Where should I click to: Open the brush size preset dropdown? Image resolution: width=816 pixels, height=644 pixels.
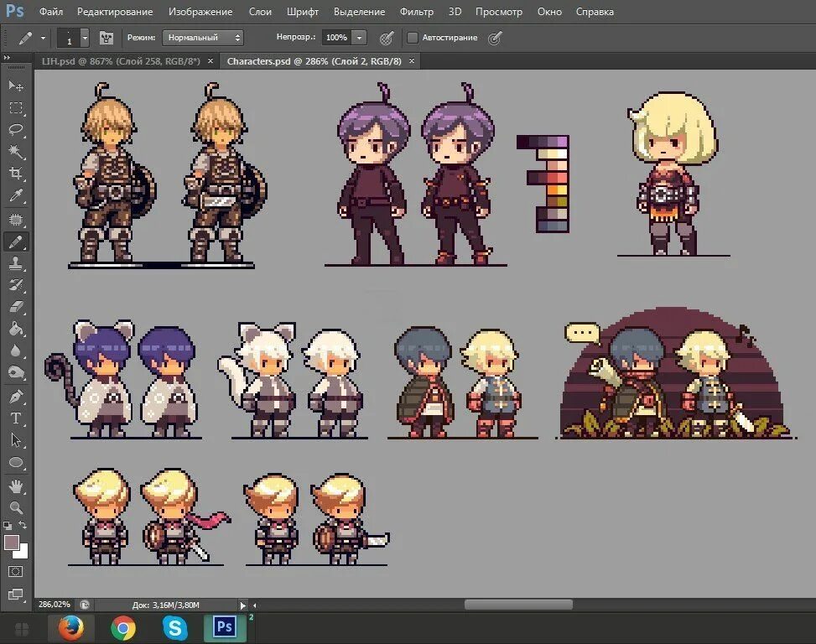pos(85,38)
